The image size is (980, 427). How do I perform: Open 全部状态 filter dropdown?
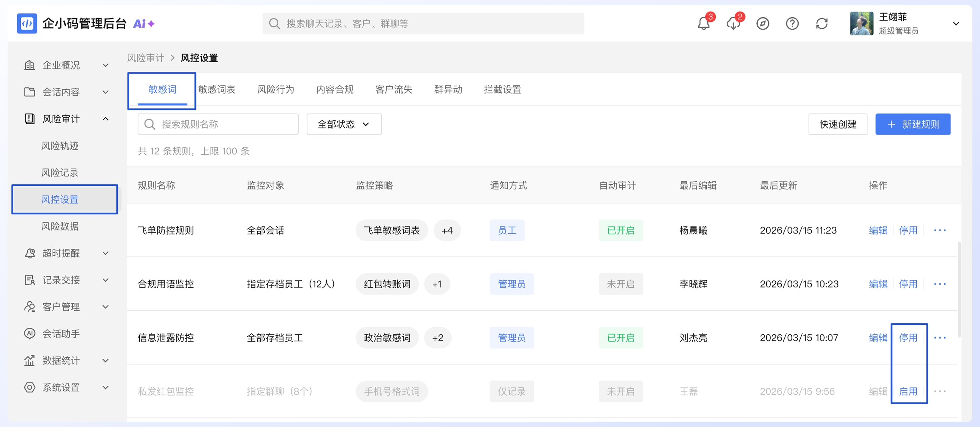(344, 124)
